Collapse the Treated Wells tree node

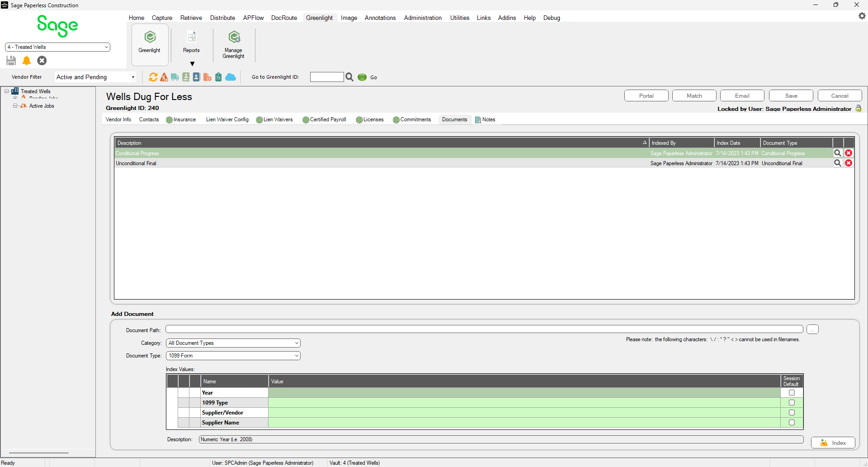click(x=7, y=91)
